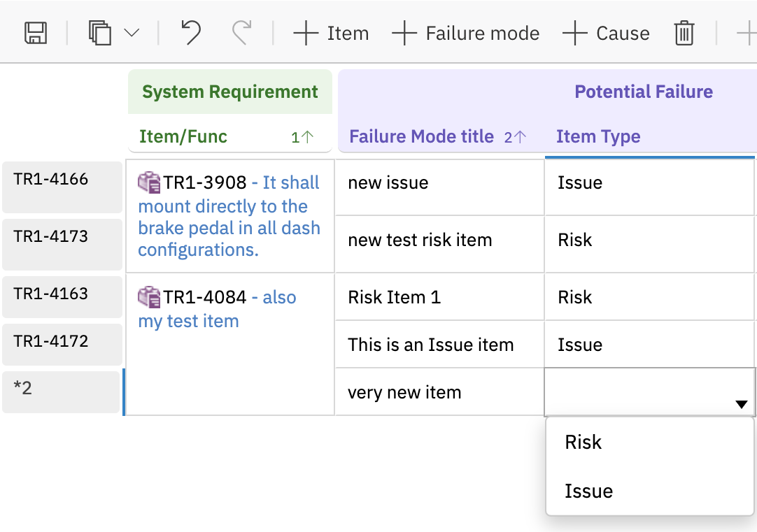Click the Save floppy disk icon
The height and width of the screenshot is (532, 757).
[x=36, y=33]
